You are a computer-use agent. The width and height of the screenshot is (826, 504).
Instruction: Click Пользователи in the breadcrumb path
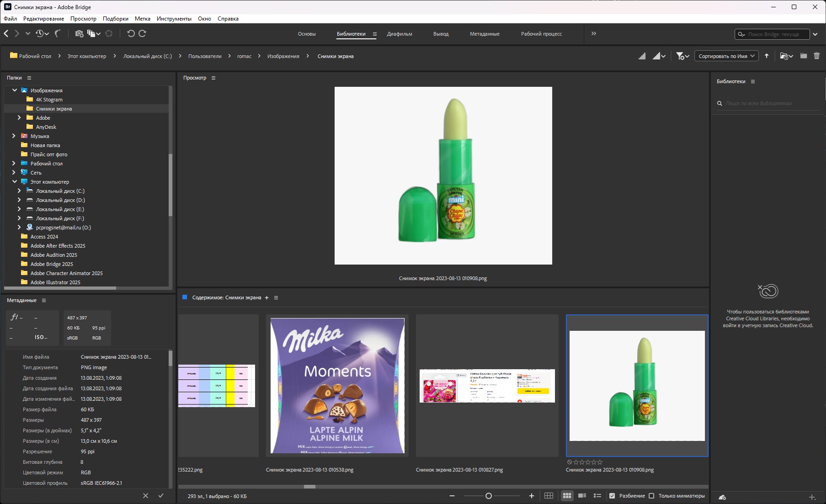(x=204, y=56)
